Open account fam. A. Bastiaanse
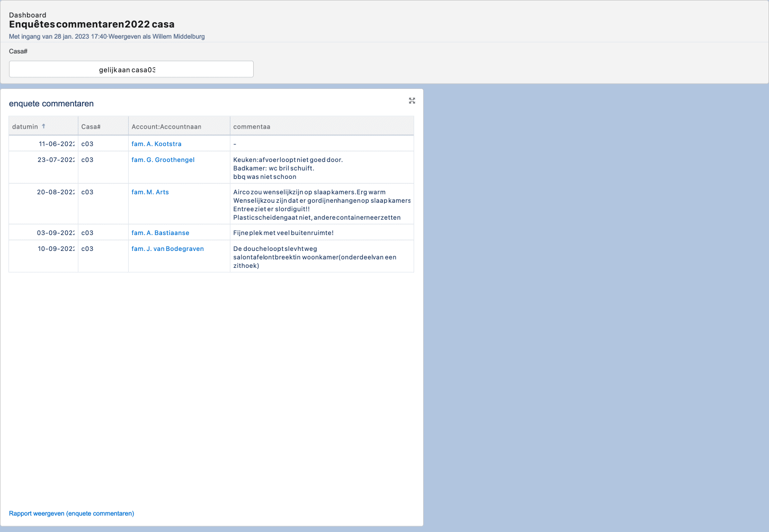Viewport: 769px width, 532px height. 160,233
